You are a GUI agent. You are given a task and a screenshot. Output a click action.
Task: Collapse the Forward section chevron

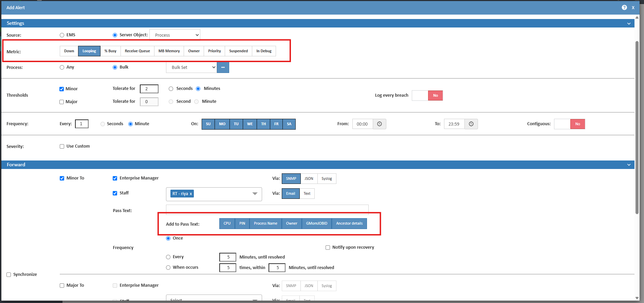click(x=629, y=165)
